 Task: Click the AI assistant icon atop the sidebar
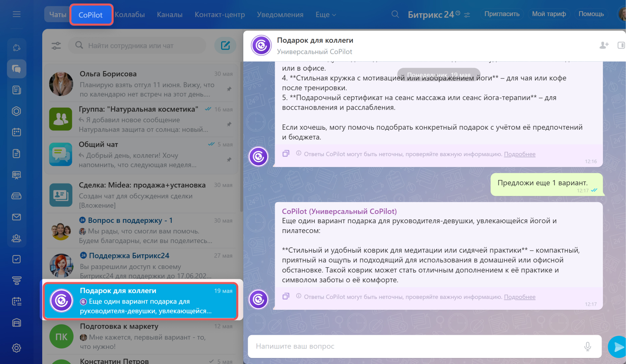(x=16, y=48)
